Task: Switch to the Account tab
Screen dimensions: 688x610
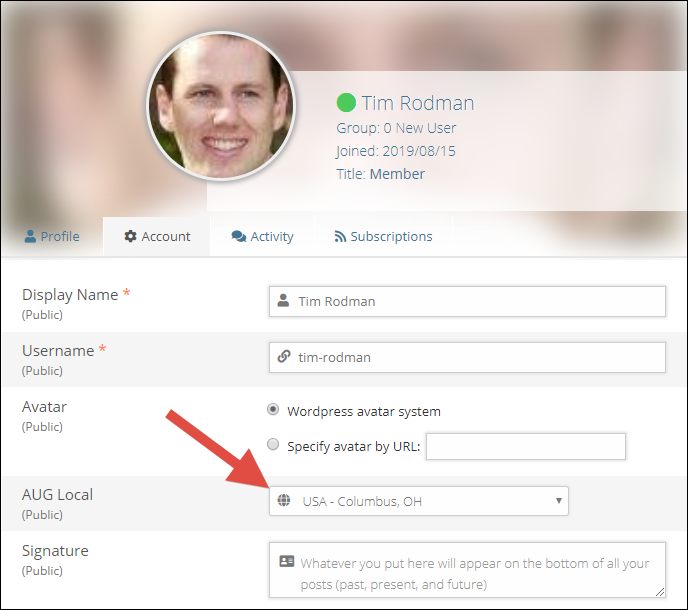Action: (157, 237)
